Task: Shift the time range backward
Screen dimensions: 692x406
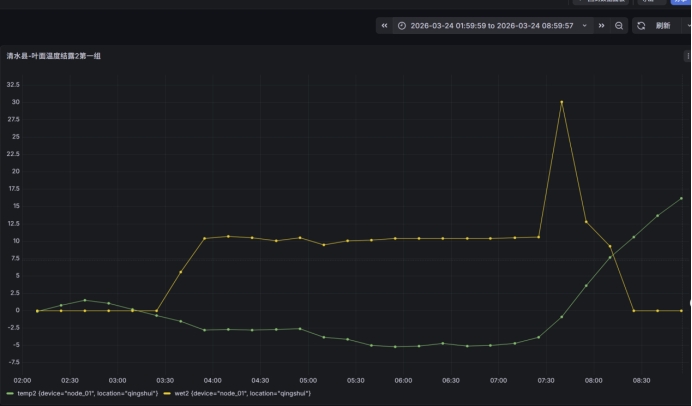Action: [384, 26]
